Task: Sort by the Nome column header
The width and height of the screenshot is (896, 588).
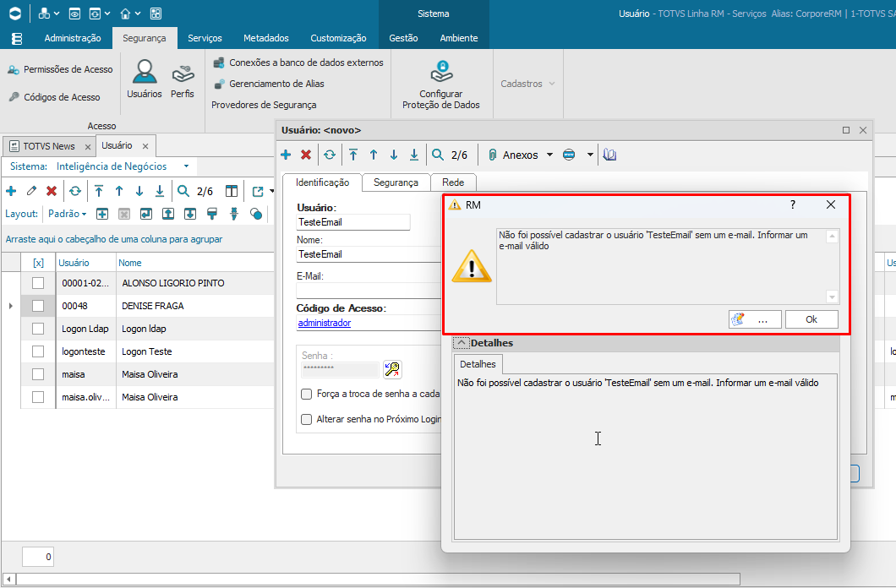Action: (x=130, y=263)
